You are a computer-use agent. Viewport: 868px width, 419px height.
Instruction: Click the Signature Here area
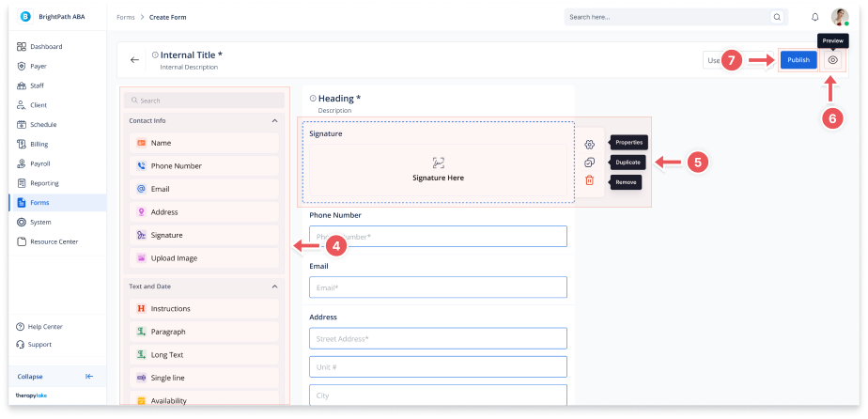coord(438,170)
